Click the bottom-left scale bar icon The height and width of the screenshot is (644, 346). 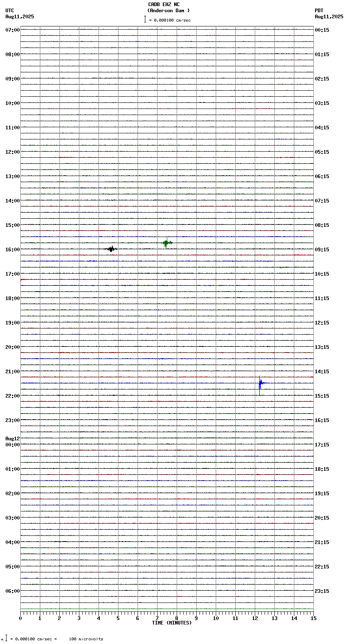coord(6,638)
